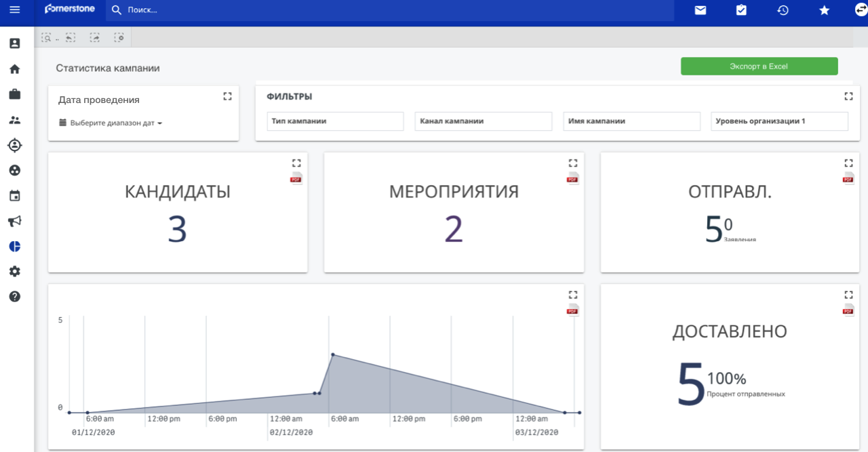The height and width of the screenshot is (452, 868).
Task: Open favorites star icon
Action: point(824,10)
